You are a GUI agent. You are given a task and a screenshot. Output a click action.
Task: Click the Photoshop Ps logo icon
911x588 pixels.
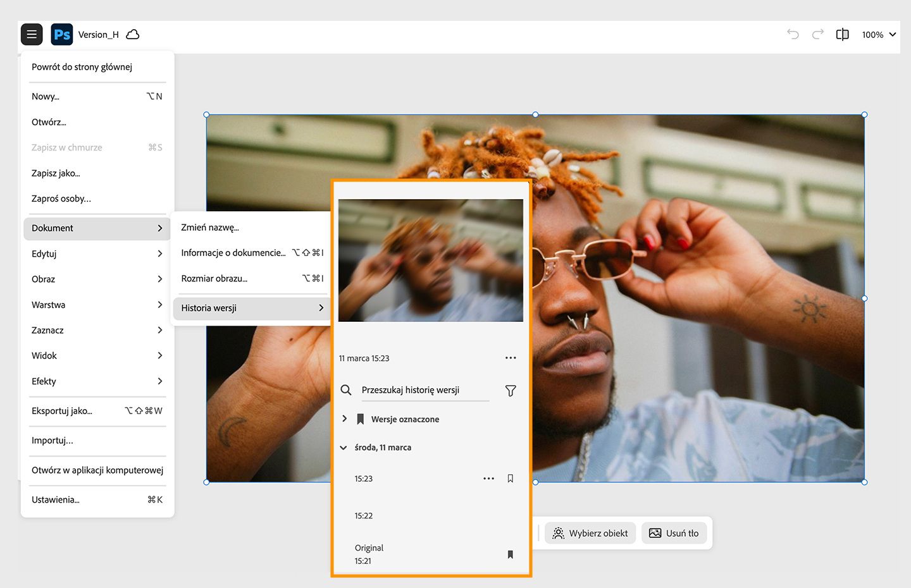[62, 35]
